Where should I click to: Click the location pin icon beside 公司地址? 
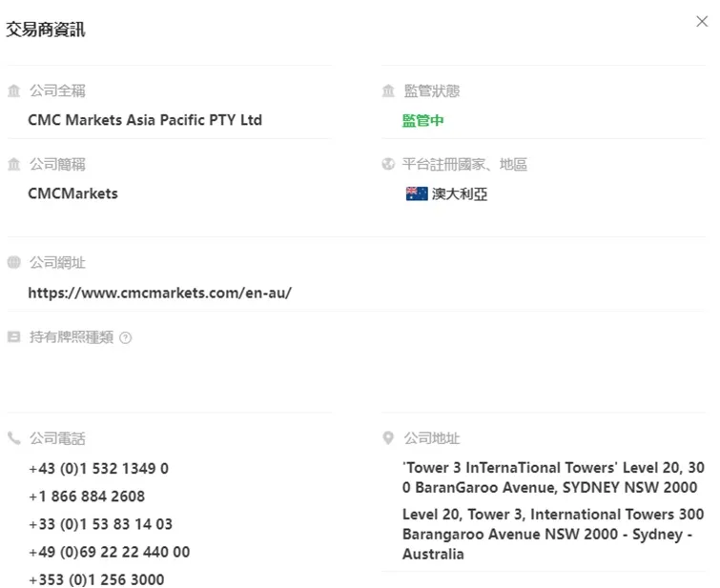(388, 437)
